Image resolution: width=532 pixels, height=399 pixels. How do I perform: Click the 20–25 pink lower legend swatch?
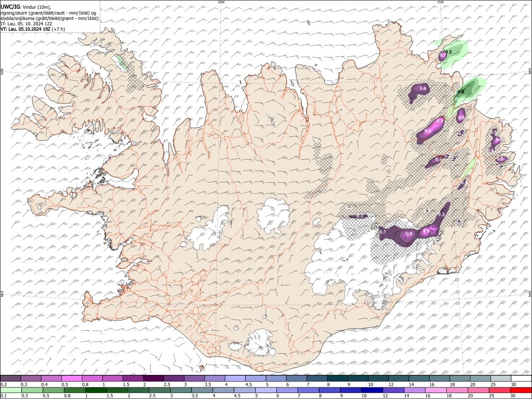478,390
